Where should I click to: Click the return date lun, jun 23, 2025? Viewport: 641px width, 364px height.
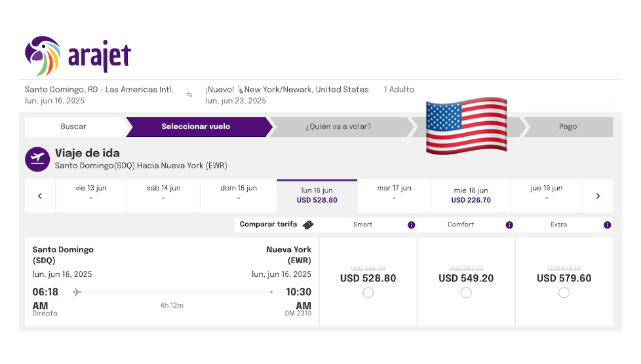236,101
